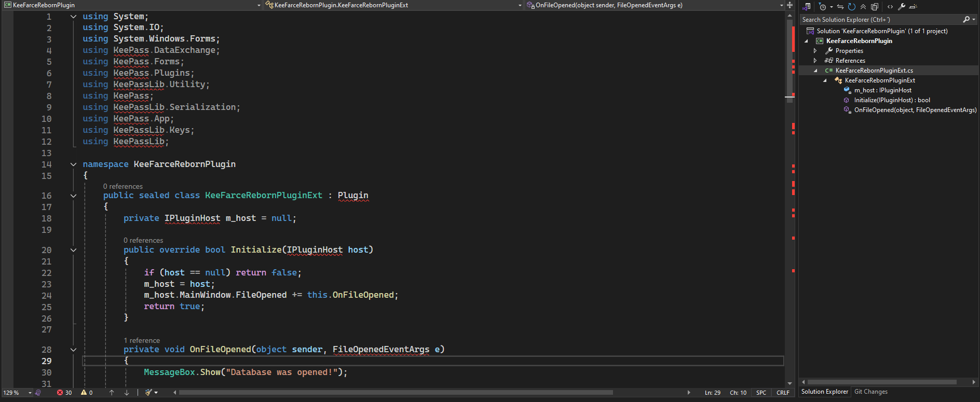Switch to the Solution Explorer tab
980x402 pixels.
(x=824, y=392)
